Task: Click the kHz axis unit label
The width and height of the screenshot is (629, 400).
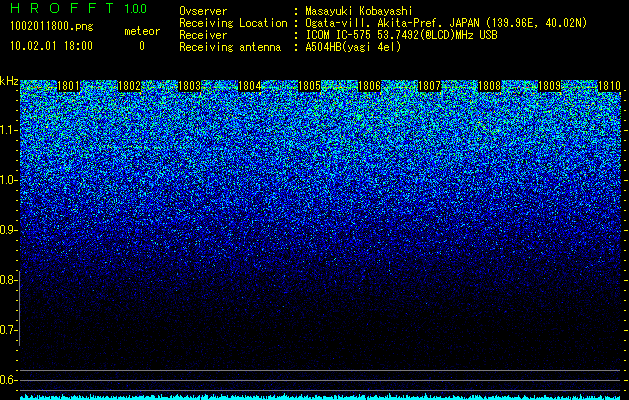Action: click(x=9, y=81)
